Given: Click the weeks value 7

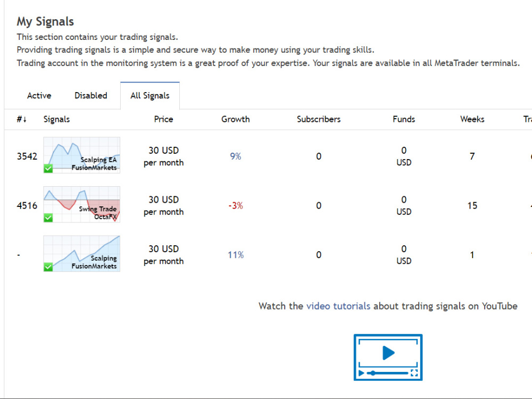Looking at the screenshot, I should click(x=472, y=156).
